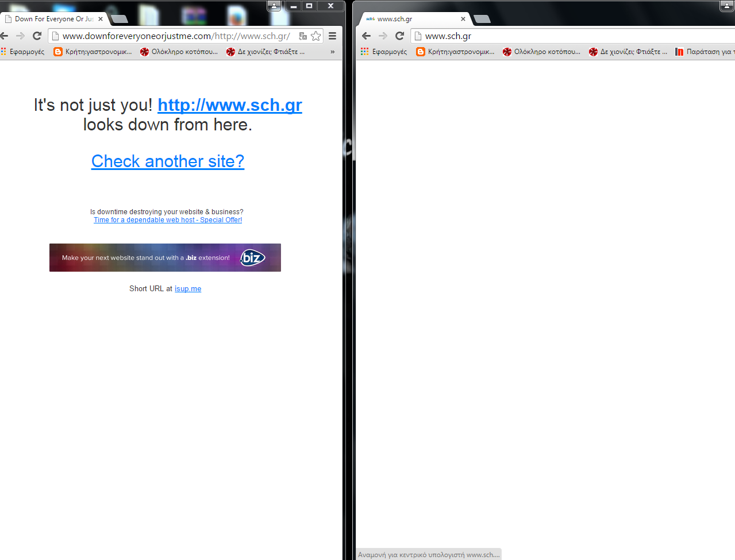Click the back arrow in left browser
The height and width of the screenshot is (560, 735).
[5, 36]
